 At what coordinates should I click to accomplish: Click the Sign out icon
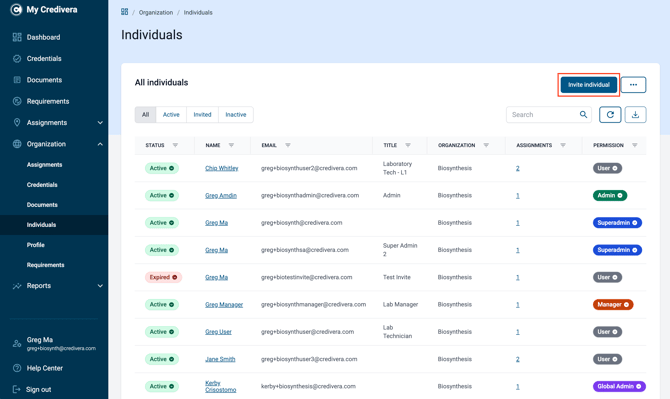pos(17,389)
